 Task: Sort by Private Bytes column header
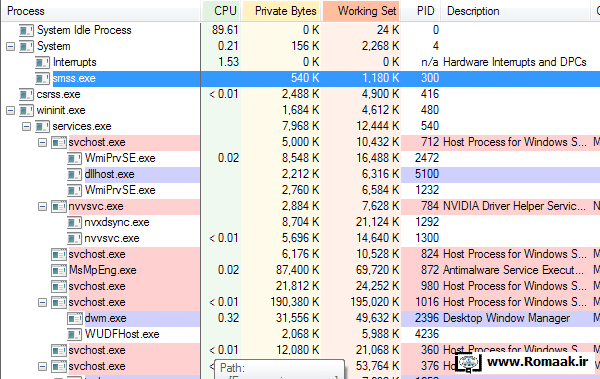281,11
